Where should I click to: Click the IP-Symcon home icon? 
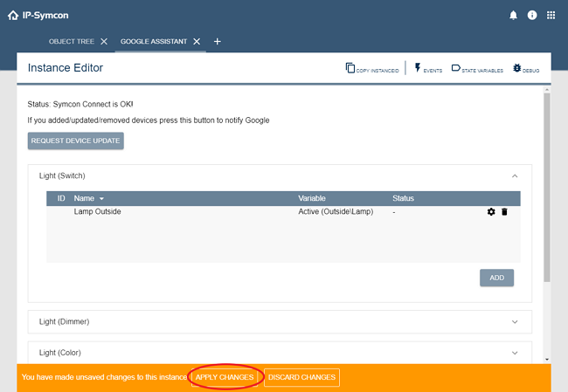pos(12,15)
